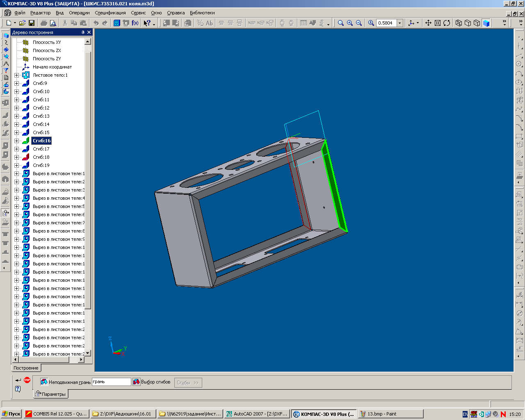Select Начало координат in the tree
525x420 pixels.
pyautogui.click(x=52, y=67)
